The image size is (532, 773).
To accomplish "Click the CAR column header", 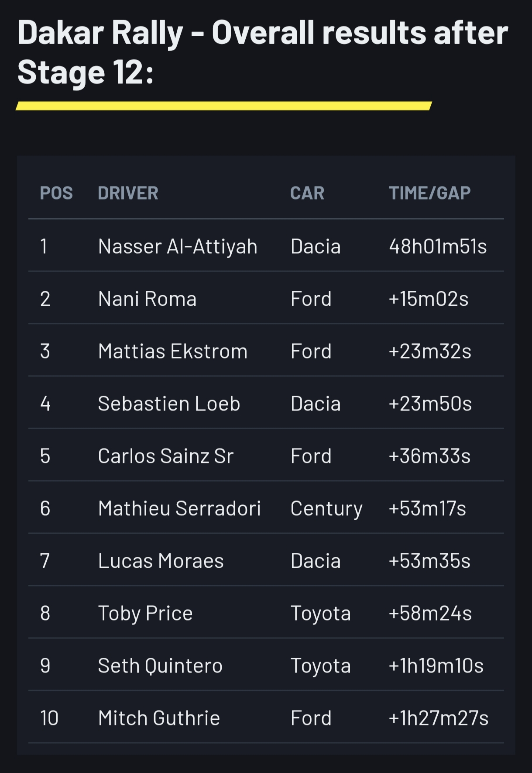I will tap(307, 193).
